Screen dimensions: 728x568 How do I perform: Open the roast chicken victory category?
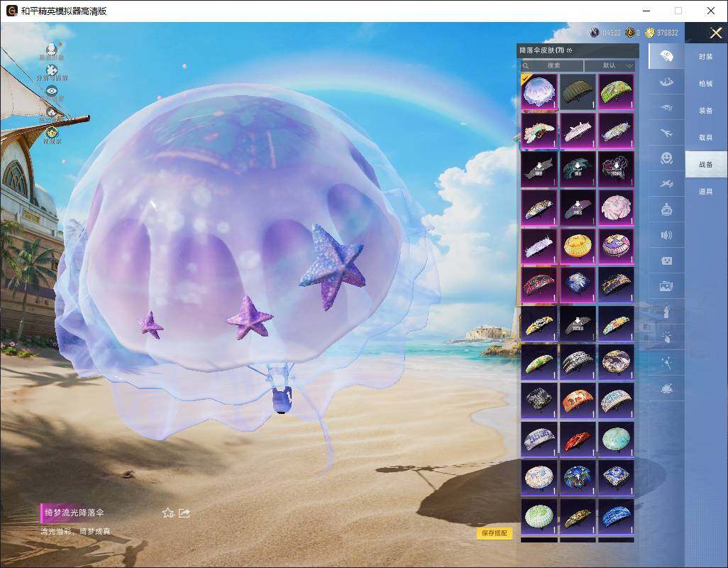click(x=666, y=388)
